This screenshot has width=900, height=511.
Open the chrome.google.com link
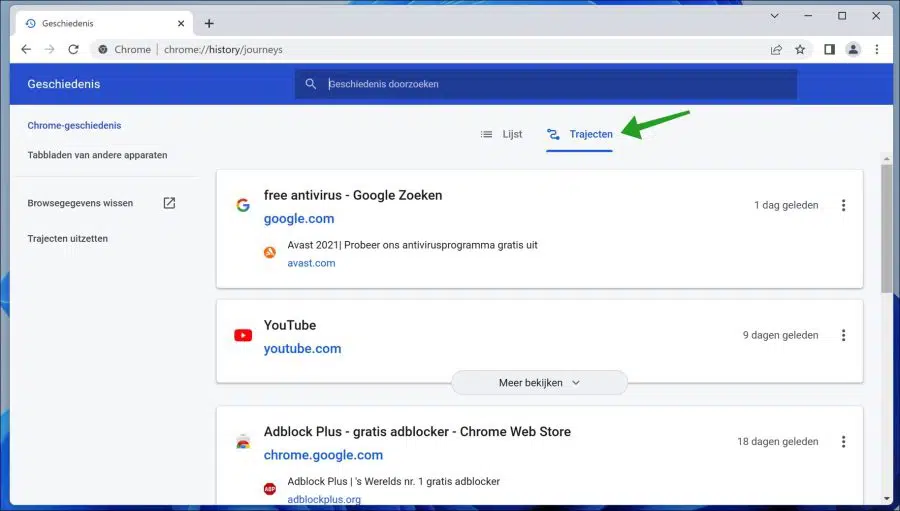[324, 455]
